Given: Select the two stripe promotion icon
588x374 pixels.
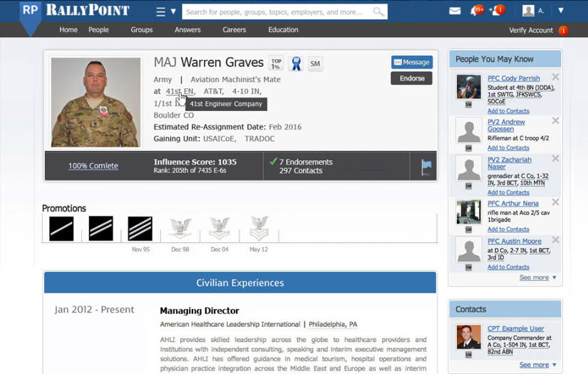Looking at the screenshot, I should pos(101,229).
